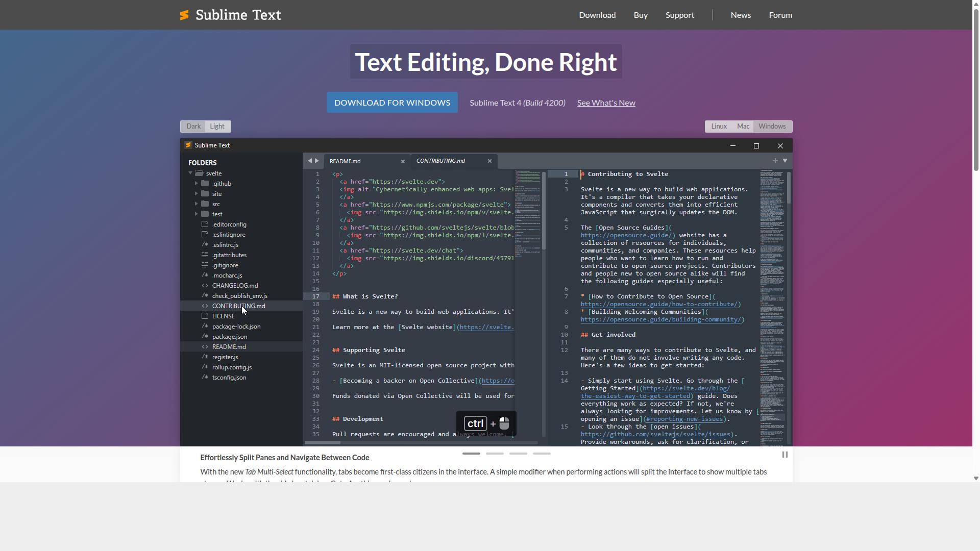980x551 pixels.
Task: Select tsconfig.json in sidebar
Action: click(229, 378)
